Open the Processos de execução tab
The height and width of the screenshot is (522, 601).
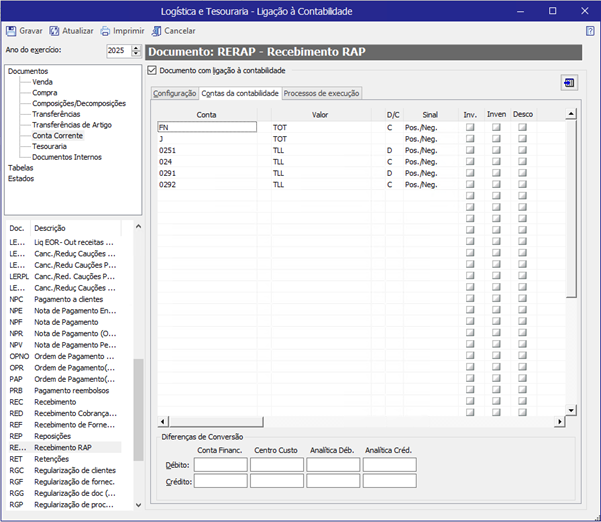(322, 94)
